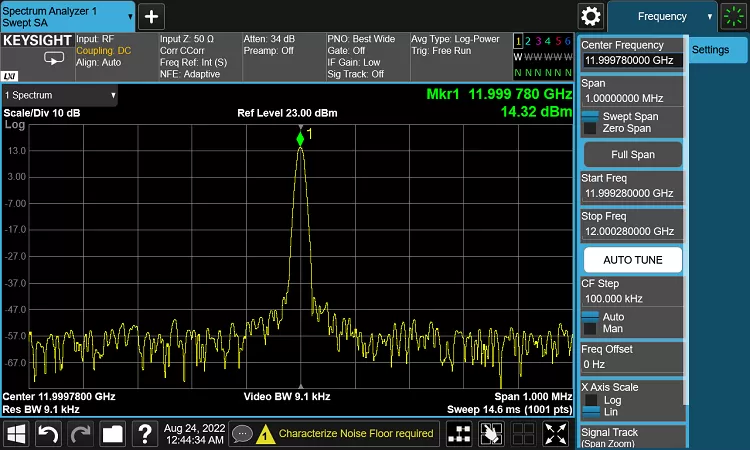Image resolution: width=750 pixels, height=450 pixels.
Task: Open the 1 Spectrum view dropdown
Action: pyautogui.click(x=60, y=95)
